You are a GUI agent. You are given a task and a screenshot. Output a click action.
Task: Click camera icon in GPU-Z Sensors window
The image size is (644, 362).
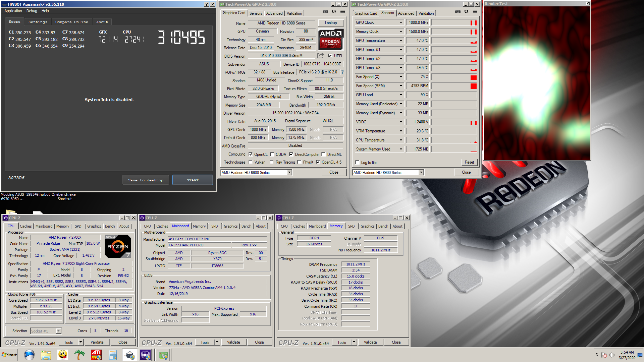click(x=458, y=12)
